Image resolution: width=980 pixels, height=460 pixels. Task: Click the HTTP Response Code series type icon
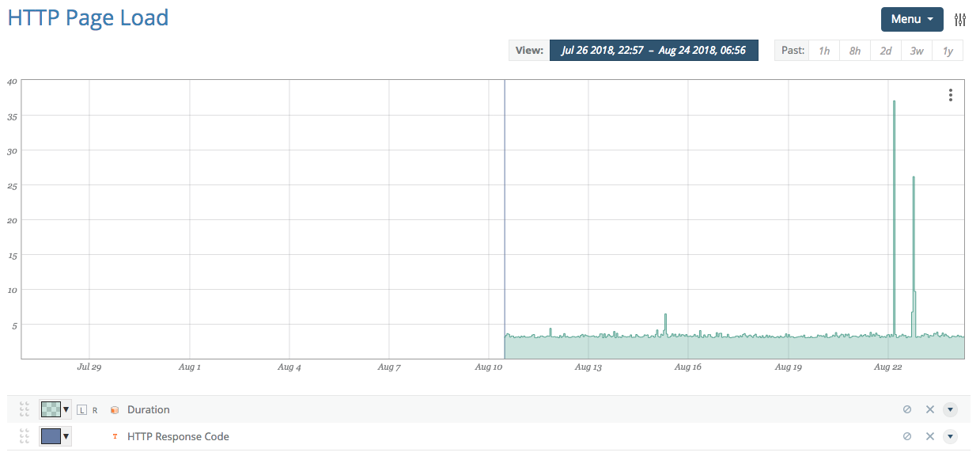(115, 436)
